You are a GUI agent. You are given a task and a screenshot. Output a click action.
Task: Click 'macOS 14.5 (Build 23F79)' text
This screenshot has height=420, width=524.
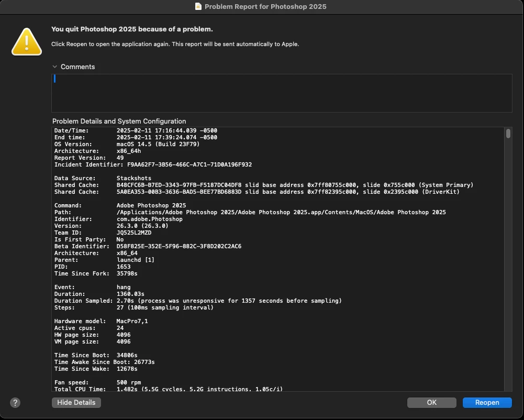[158, 144]
